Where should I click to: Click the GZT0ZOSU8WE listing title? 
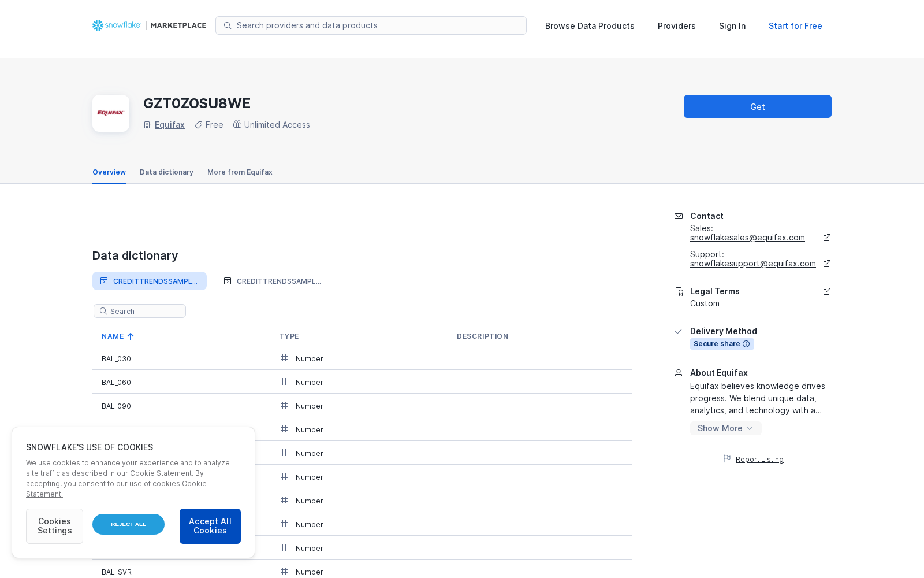(197, 103)
